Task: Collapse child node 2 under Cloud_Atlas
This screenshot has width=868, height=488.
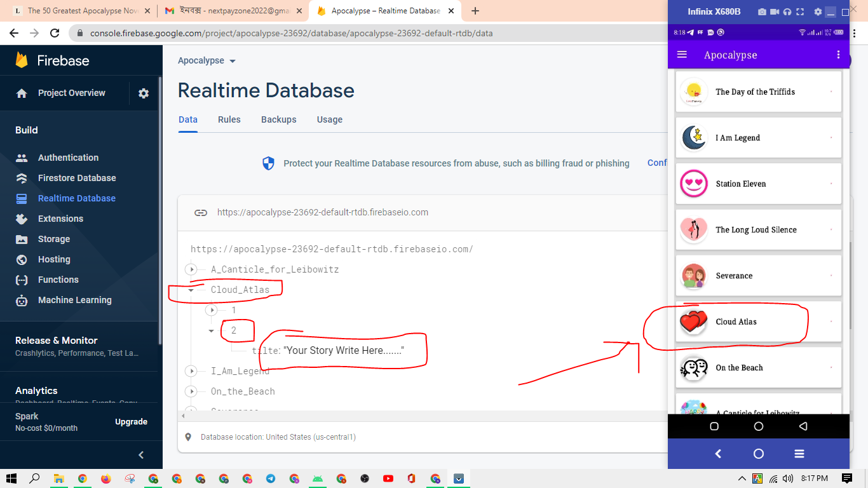Action: [x=212, y=330]
